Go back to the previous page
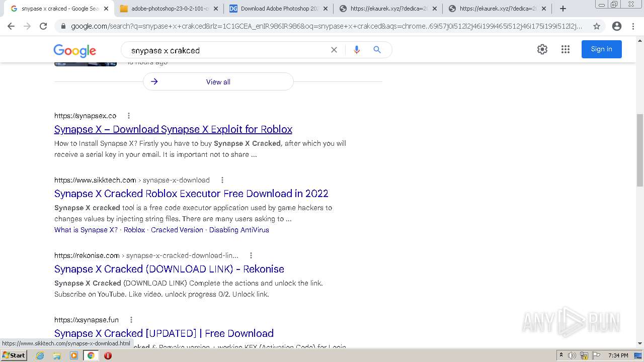The width and height of the screenshot is (644, 362). pos(11,26)
